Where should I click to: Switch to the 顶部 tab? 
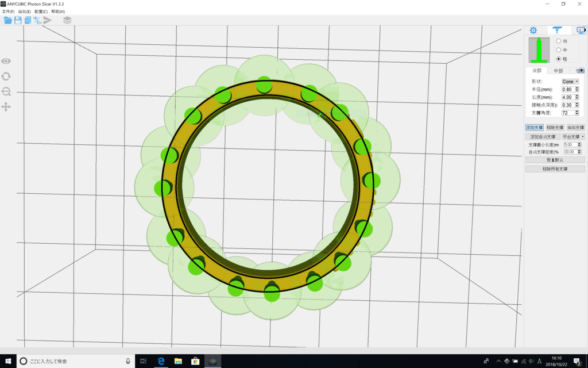coord(537,71)
